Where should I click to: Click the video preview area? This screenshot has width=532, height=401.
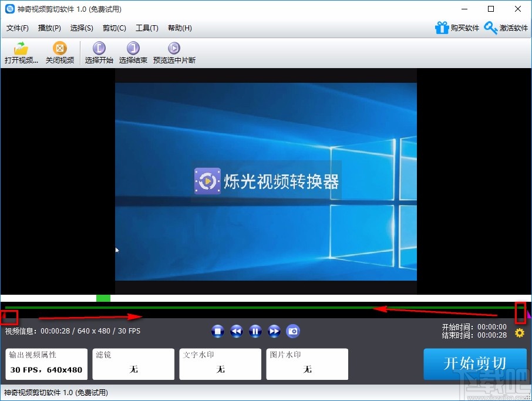tap(265, 181)
